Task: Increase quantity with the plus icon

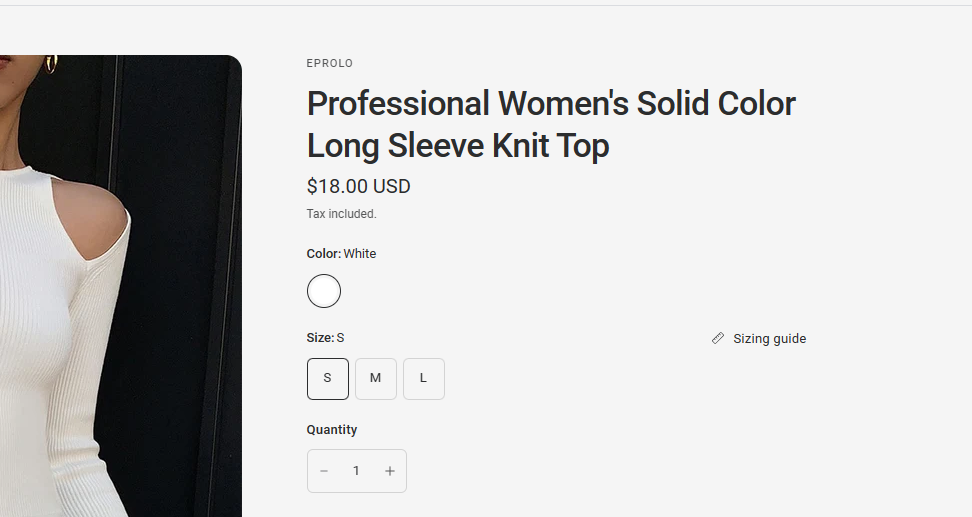Action: [x=390, y=471]
